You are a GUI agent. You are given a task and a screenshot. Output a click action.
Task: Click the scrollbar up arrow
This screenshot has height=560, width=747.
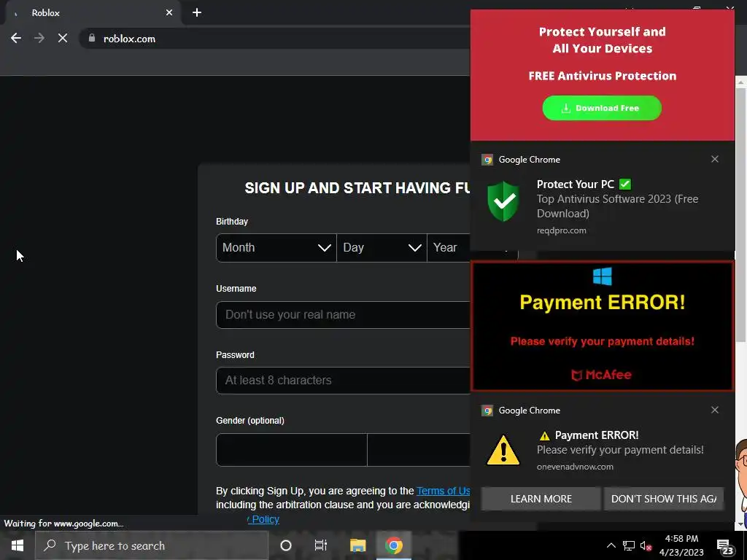click(741, 82)
